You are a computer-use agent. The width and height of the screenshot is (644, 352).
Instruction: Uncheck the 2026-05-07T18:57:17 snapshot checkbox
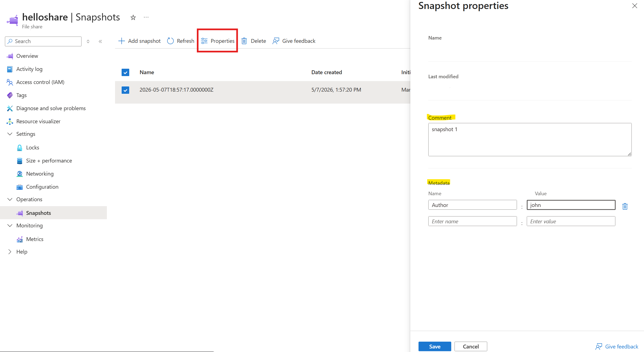click(125, 90)
